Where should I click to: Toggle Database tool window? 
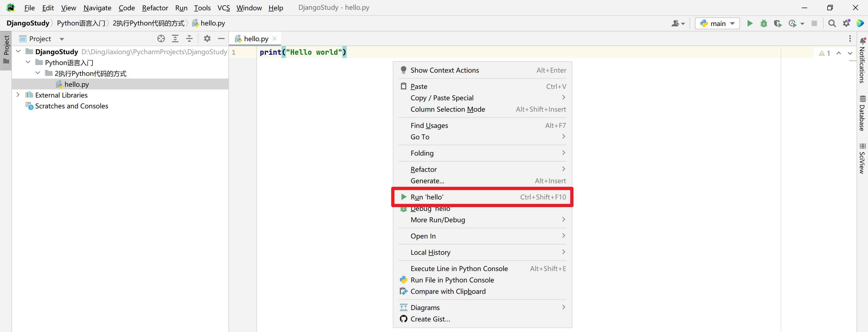[x=862, y=114]
